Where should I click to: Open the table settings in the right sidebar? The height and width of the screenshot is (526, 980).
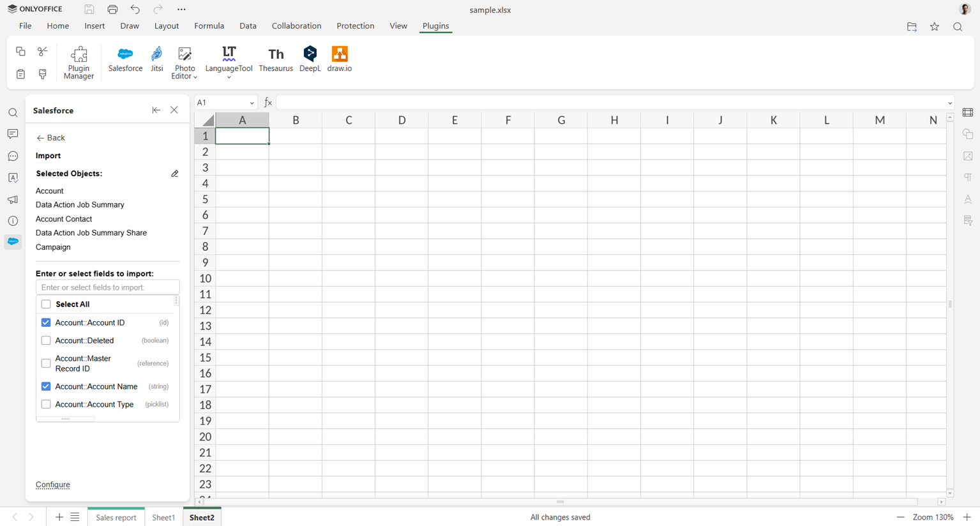click(968, 113)
